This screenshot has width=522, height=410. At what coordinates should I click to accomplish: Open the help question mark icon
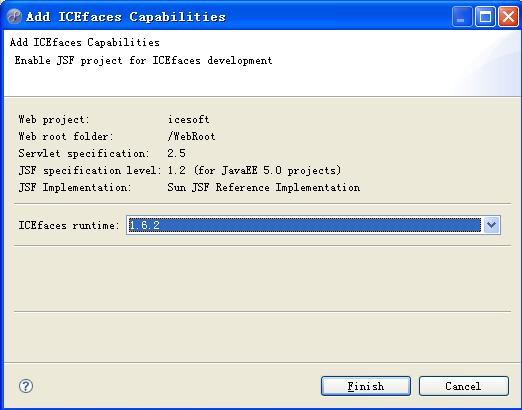coord(26,386)
